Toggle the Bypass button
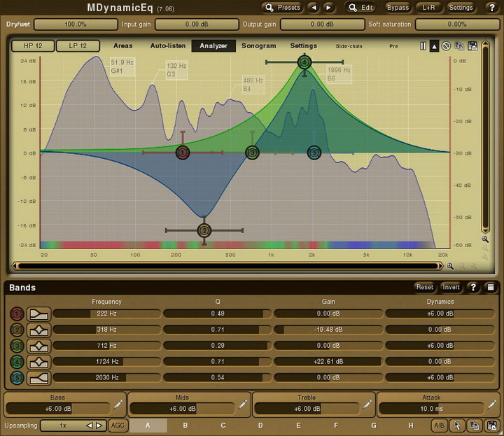 pyautogui.click(x=398, y=8)
